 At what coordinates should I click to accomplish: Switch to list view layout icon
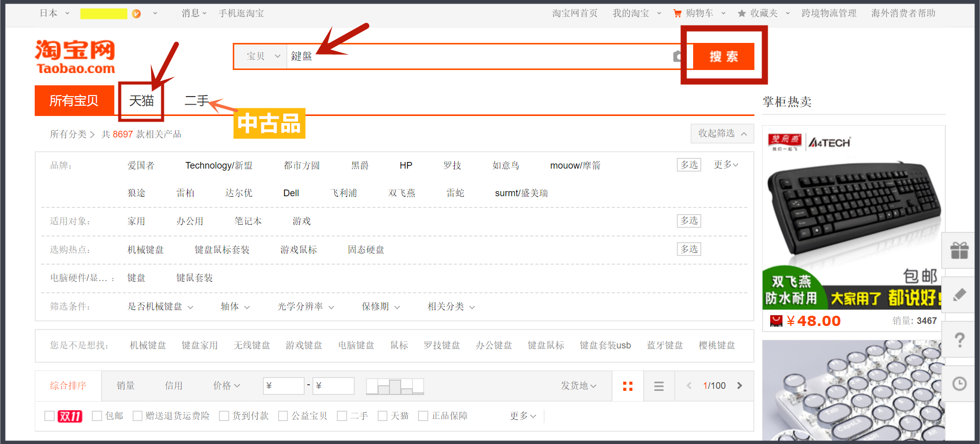pos(659,386)
